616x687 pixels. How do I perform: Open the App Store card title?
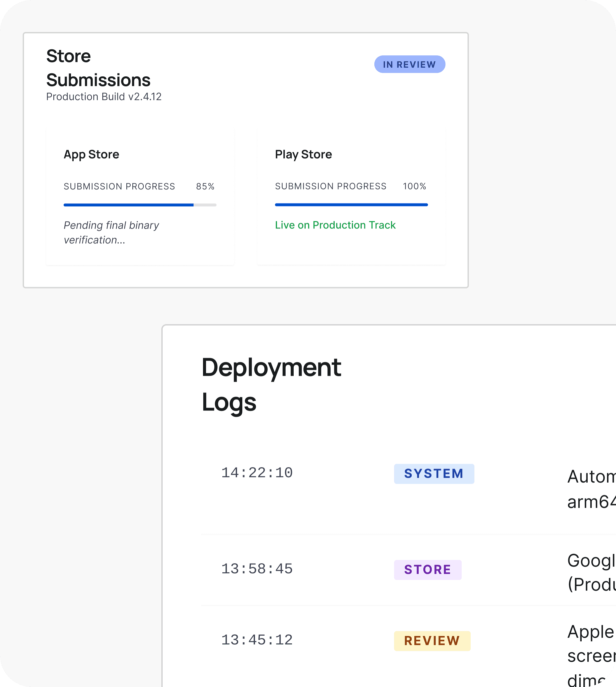91,154
